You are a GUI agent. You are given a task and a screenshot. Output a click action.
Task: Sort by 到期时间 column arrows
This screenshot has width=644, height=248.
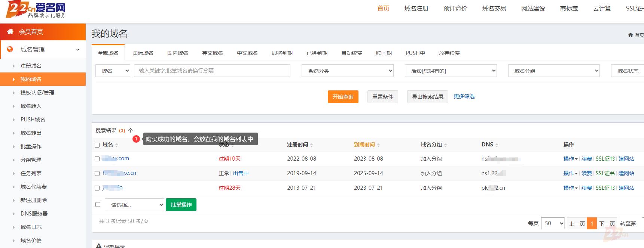tap(378, 145)
